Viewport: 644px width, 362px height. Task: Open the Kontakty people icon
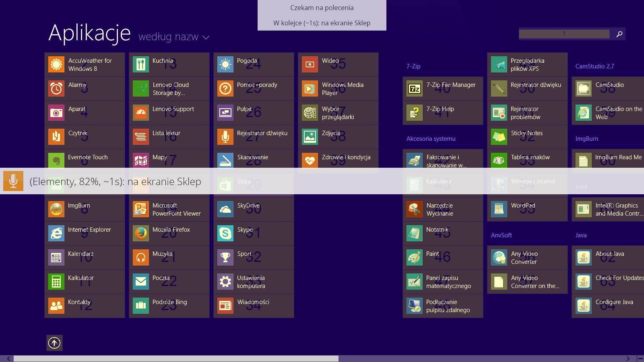[x=56, y=306]
